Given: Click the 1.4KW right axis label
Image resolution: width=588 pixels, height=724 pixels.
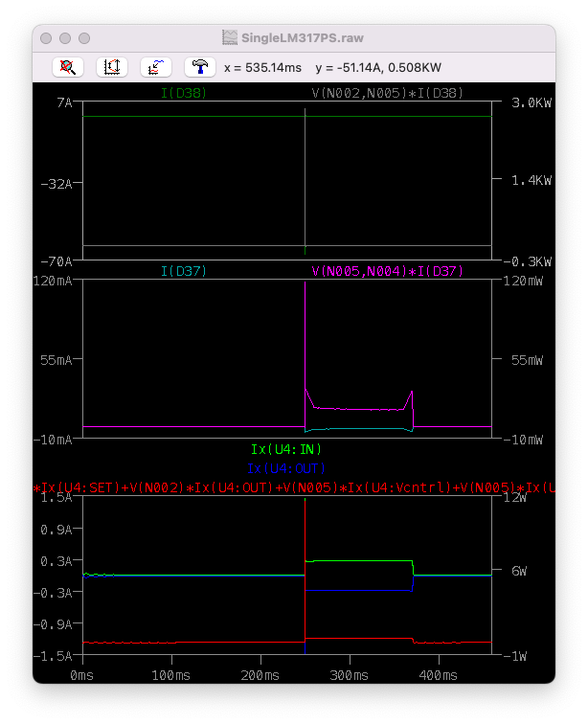Looking at the screenshot, I should [531, 180].
